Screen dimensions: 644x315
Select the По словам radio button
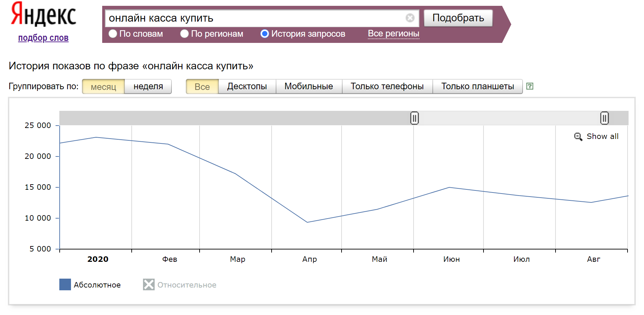[x=113, y=34]
